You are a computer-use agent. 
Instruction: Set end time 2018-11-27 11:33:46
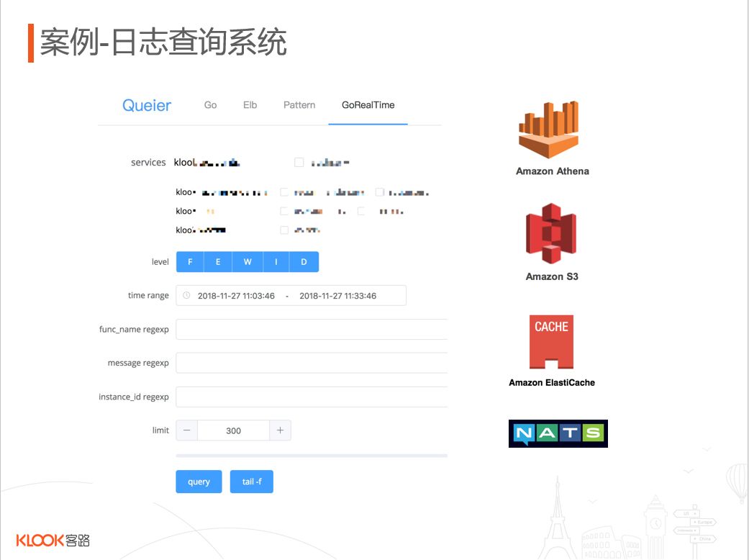point(337,296)
